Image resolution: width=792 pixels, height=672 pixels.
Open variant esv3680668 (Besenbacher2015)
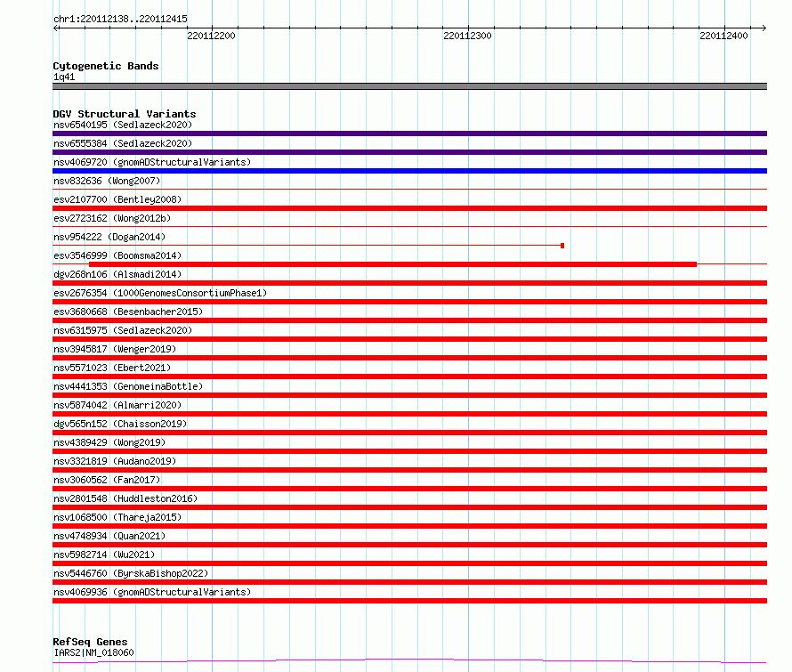tap(128, 312)
